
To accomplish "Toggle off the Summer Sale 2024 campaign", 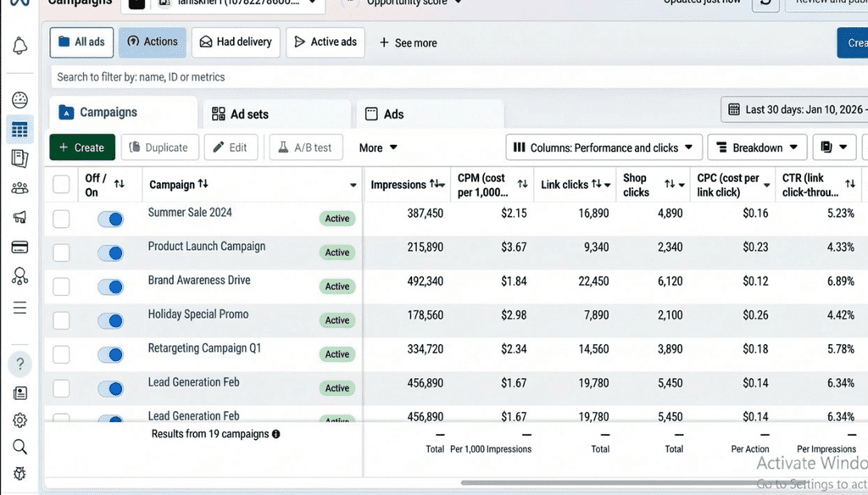I will point(110,220).
